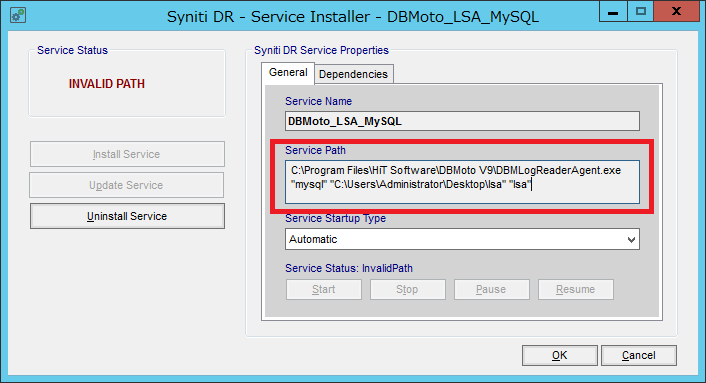Click the Service Startup Type label

[x=335, y=218]
